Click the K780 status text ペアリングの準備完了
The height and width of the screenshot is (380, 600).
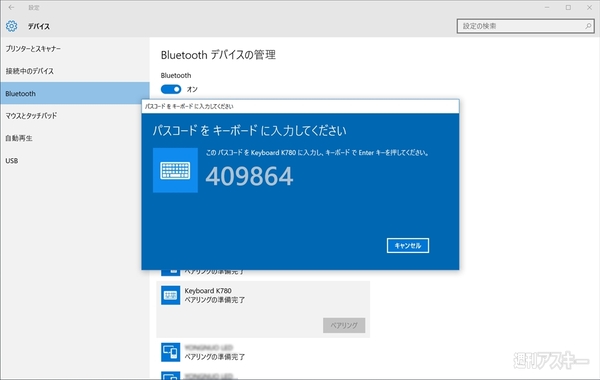pos(215,300)
